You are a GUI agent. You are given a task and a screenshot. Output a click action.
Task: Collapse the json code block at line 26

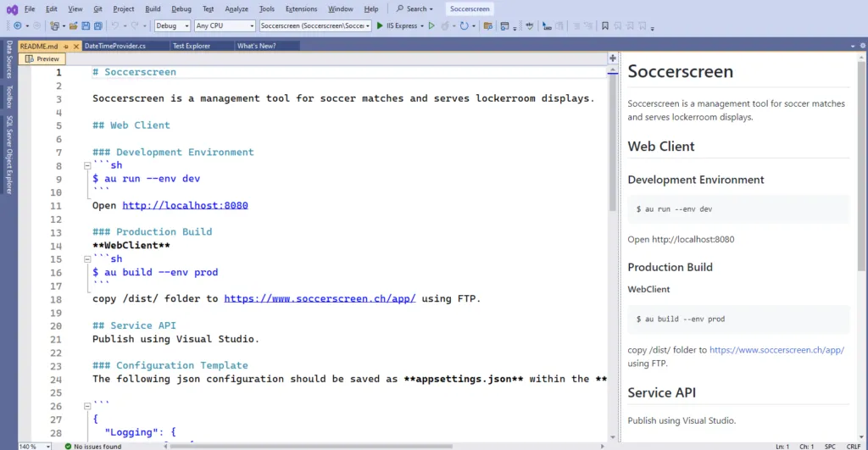[x=87, y=406]
